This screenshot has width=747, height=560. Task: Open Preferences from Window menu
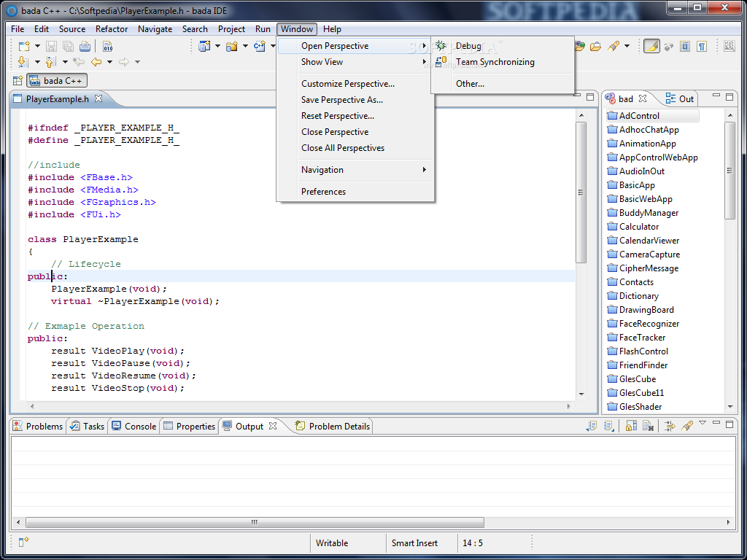(x=355, y=192)
